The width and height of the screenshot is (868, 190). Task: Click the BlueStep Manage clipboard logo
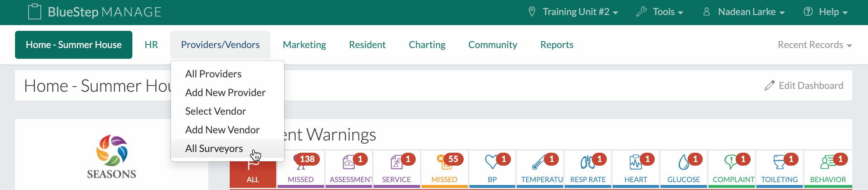35,11
